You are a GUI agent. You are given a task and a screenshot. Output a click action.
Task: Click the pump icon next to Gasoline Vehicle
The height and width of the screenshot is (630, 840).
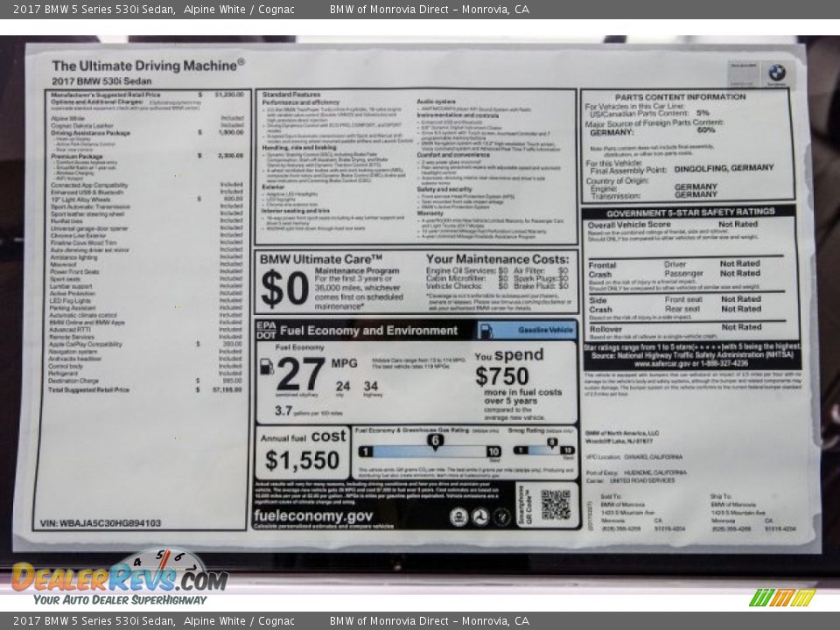(x=486, y=330)
